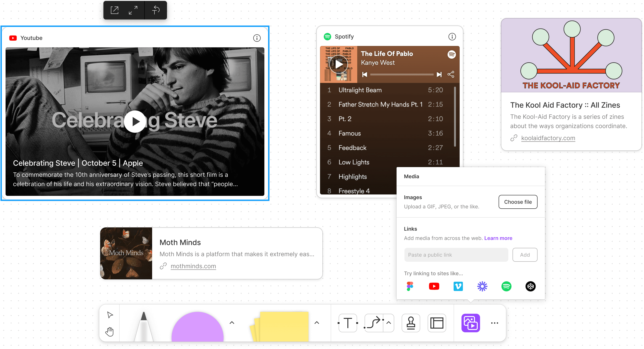644x349 pixels.
Task: Convert embed back to text icon
Action: click(156, 10)
